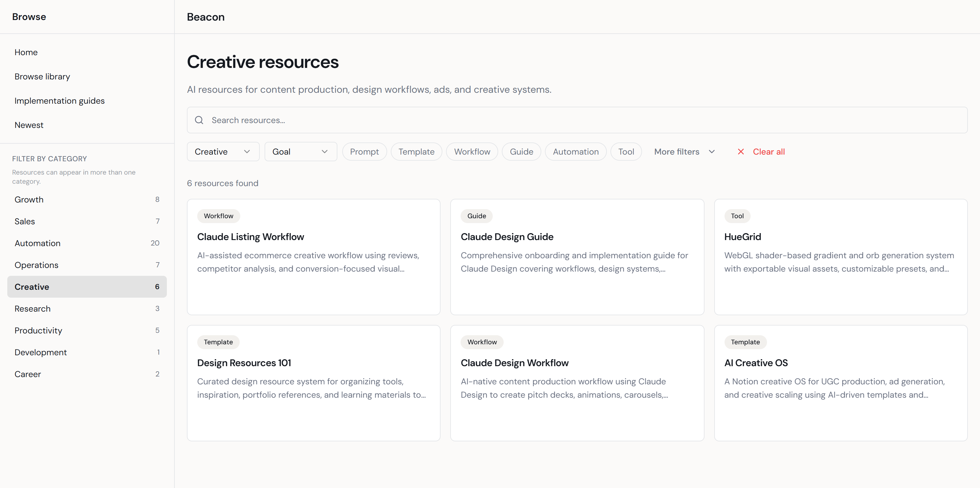
Task: Open the Goal dropdown
Action: 301,152
